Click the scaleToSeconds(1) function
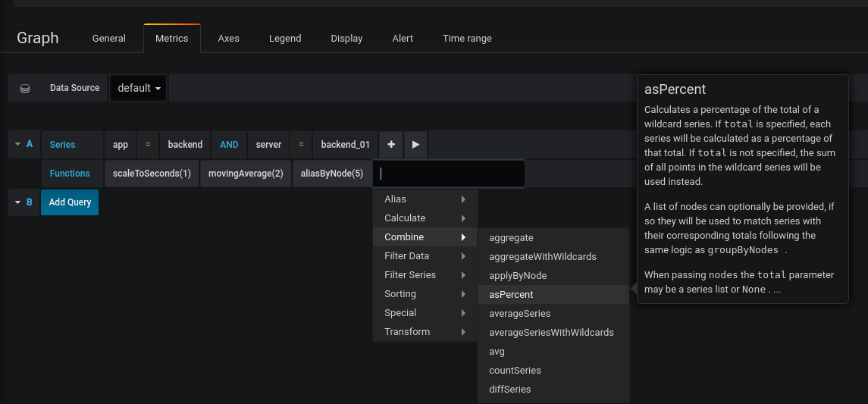The height and width of the screenshot is (404, 868). [151, 174]
